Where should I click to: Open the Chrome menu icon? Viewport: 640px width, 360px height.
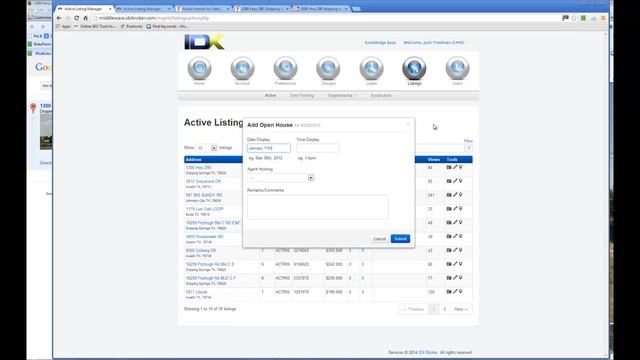tap(603, 18)
